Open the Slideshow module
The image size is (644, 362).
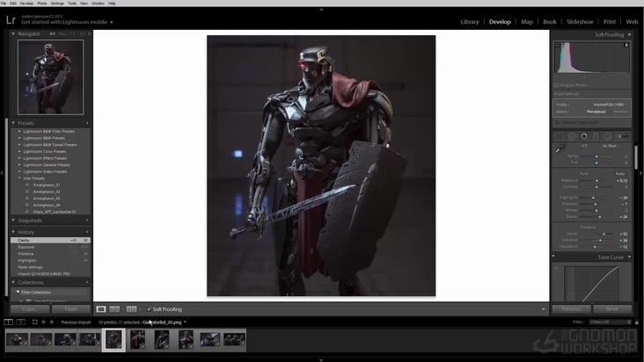pyautogui.click(x=580, y=22)
